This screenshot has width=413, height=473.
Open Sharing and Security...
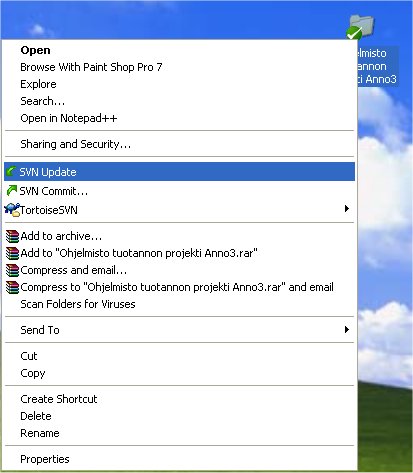179,144
